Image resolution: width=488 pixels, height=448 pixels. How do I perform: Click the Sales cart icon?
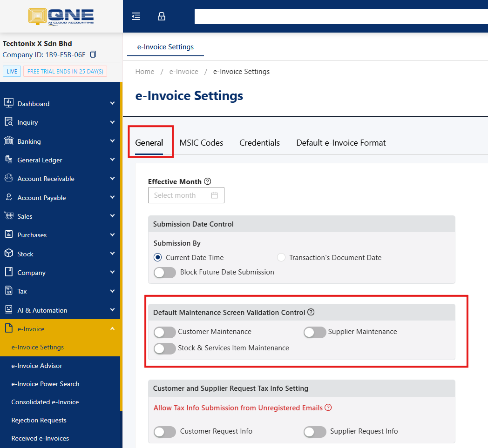click(x=9, y=215)
